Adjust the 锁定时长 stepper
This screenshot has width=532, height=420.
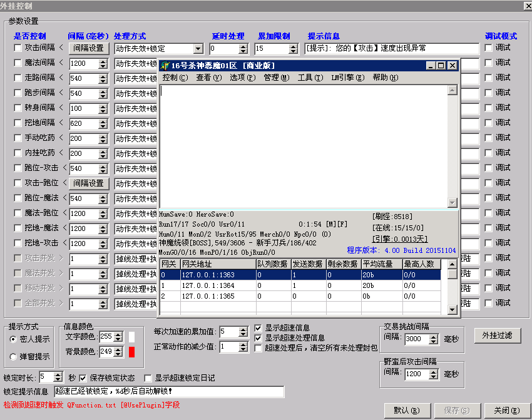[x=58, y=377]
